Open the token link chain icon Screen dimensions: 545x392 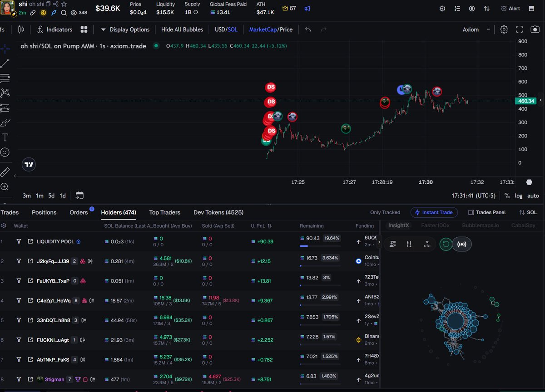(x=33, y=13)
